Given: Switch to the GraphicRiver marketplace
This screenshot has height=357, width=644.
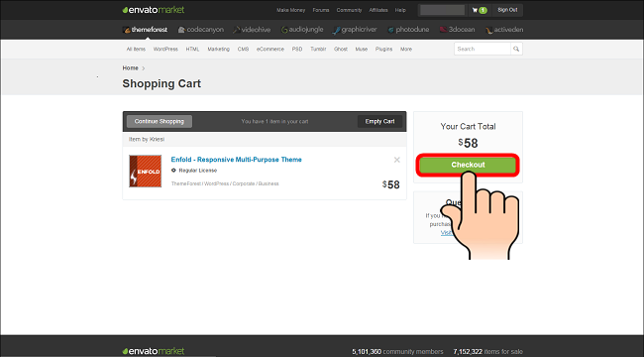Looking at the screenshot, I should tap(355, 30).
